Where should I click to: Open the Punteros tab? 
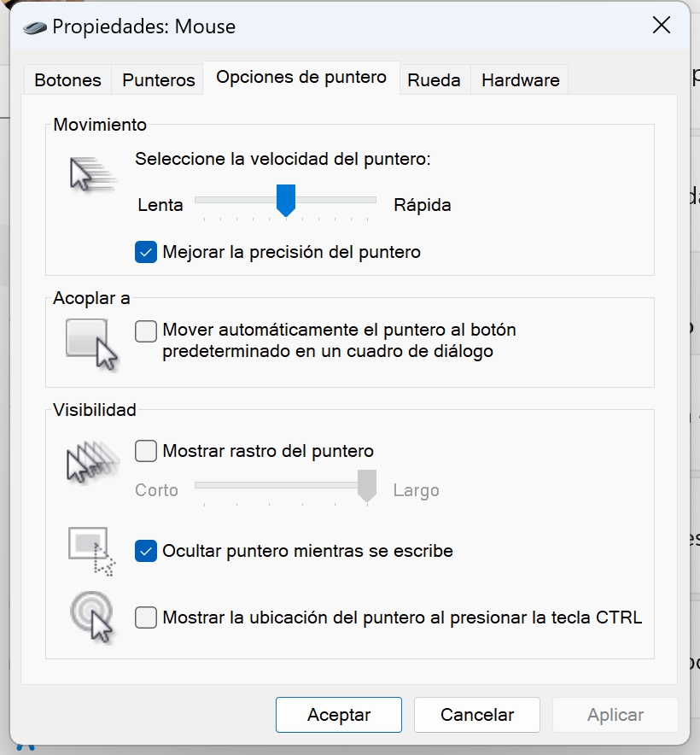(x=159, y=80)
